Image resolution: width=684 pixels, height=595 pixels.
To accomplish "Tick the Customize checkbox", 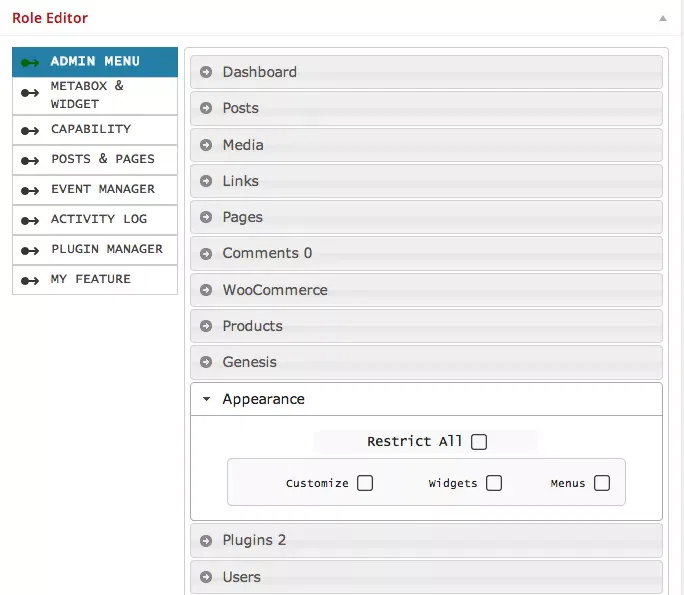I will (x=365, y=483).
